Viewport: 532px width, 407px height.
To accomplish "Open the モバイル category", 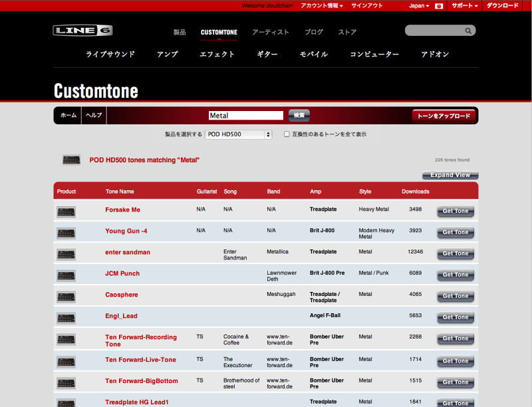I will 314,55.
